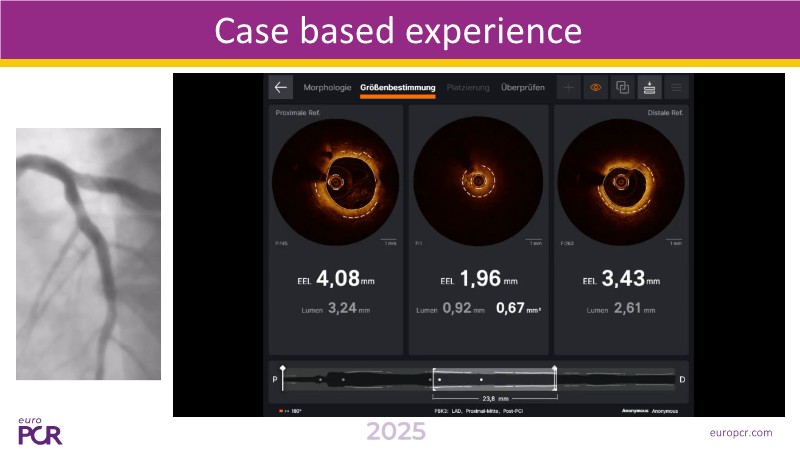Select the Größenbestimmung tab
This screenshot has height=450, width=800.
click(397, 88)
